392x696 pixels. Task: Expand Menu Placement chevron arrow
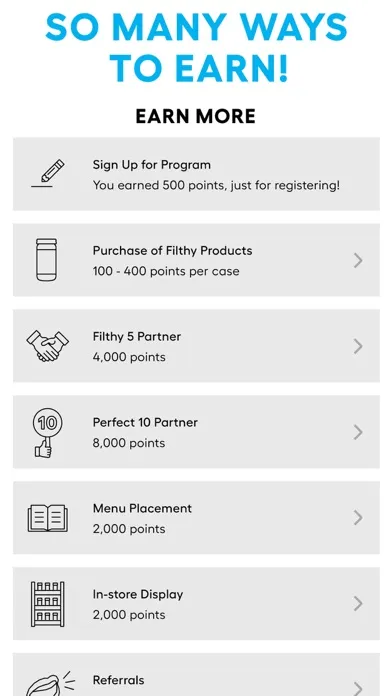[358, 518]
